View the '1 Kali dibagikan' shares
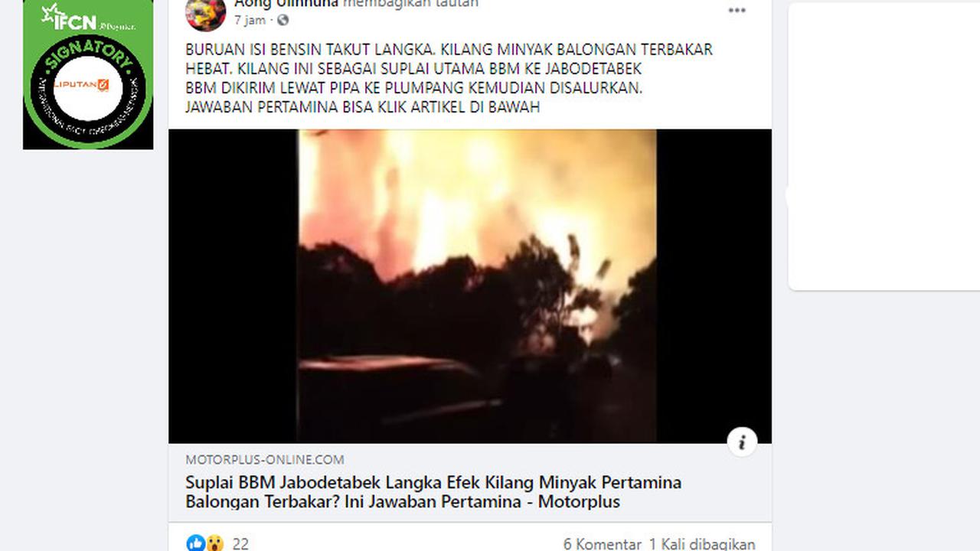This screenshot has width=980, height=551. 702,544
